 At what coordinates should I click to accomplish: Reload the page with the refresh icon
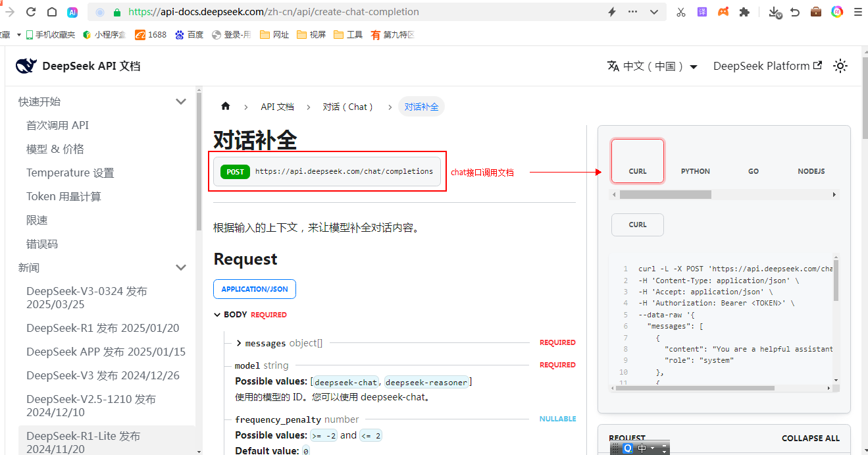point(31,12)
